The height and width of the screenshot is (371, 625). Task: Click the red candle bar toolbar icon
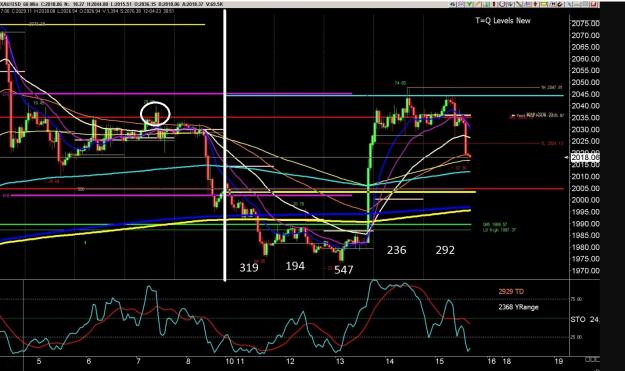pos(494,4)
